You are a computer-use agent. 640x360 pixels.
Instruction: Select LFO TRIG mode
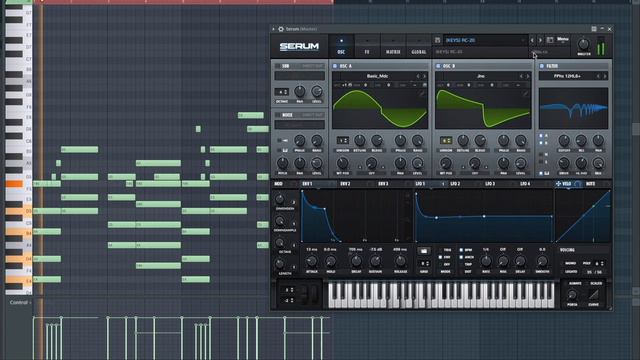[x=440, y=250]
